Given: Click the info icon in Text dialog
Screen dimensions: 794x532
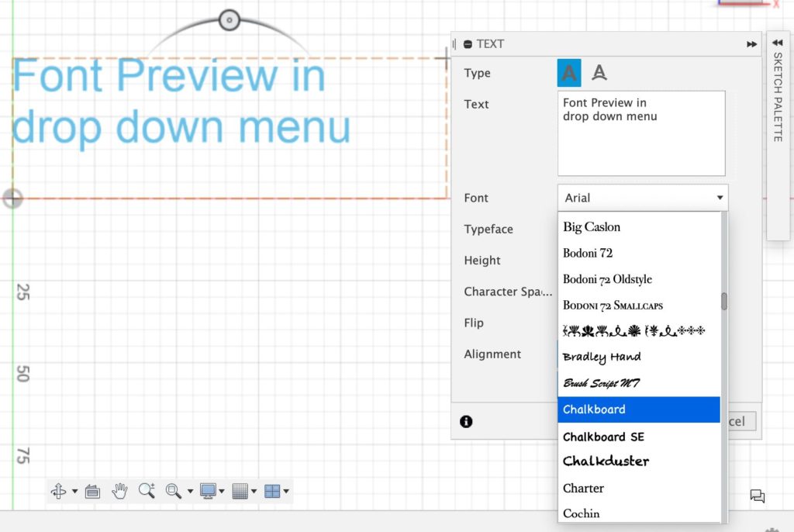Looking at the screenshot, I should pyautogui.click(x=466, y=422).
